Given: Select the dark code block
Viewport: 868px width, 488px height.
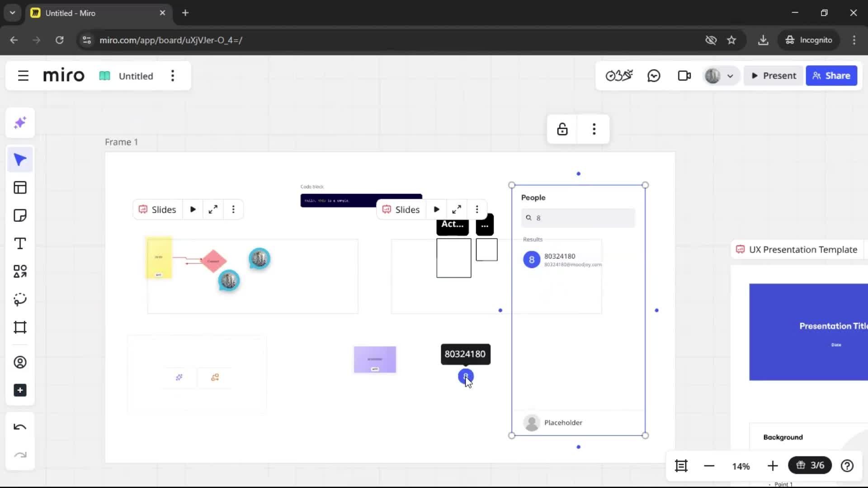Looking at the screenshot, I should (x=361, y=200).
